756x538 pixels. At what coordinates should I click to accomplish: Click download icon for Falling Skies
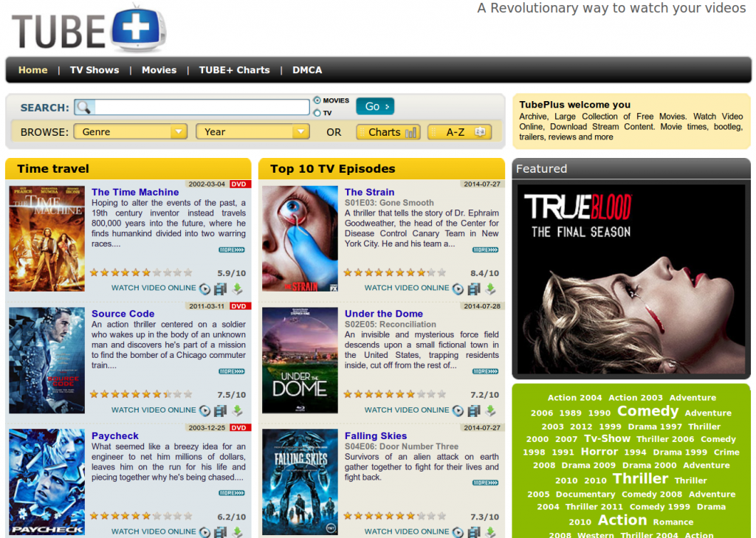click(490, 532)
